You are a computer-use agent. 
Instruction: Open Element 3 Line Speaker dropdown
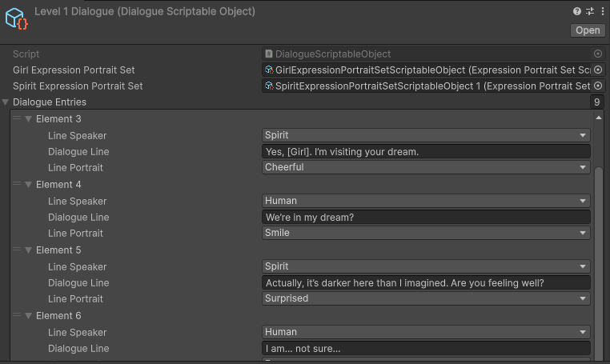coord(426,136)
